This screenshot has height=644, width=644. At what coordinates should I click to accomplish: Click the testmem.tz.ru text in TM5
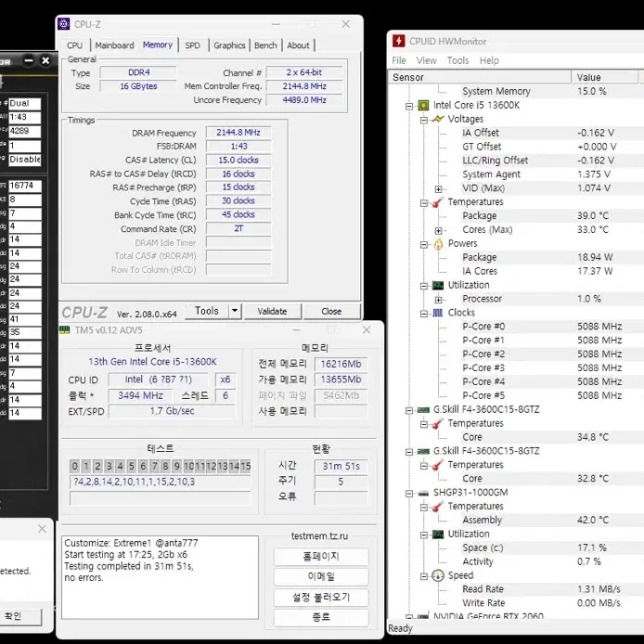coord(319,536)
